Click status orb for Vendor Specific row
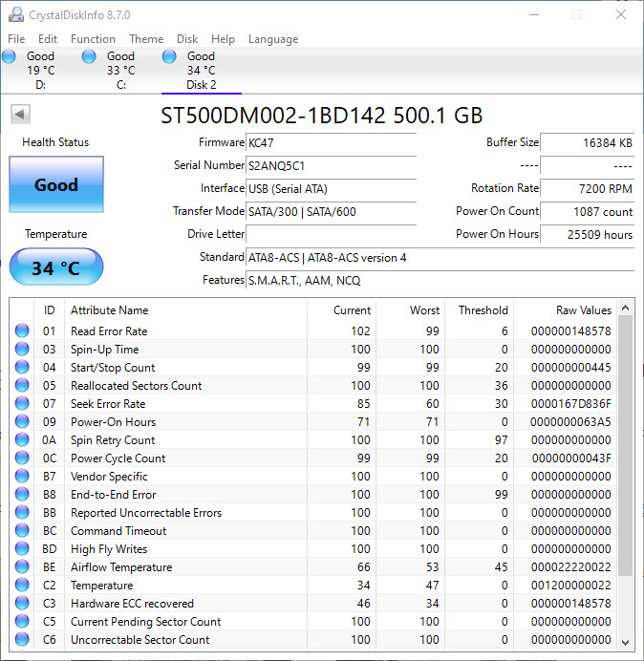 (x=22, y=476)
